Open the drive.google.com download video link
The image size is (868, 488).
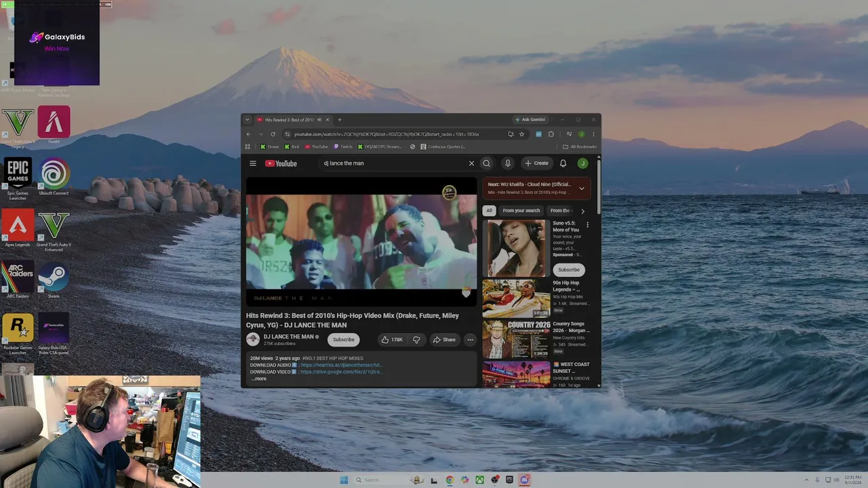tap(341, 372)
